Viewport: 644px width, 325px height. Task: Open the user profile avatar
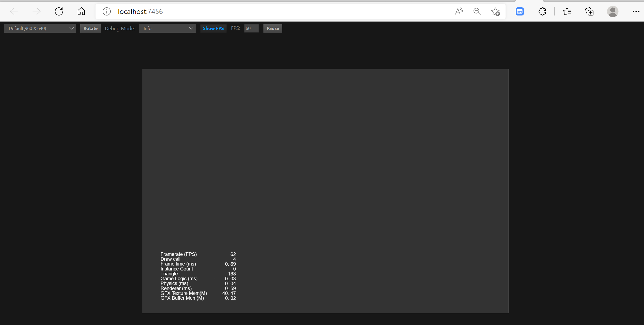click(613, 11)
